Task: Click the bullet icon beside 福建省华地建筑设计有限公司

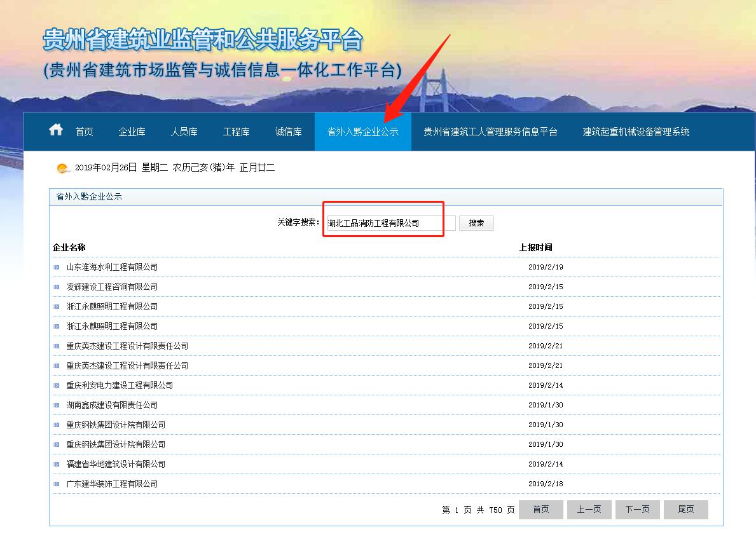Action: click(57, 464)
